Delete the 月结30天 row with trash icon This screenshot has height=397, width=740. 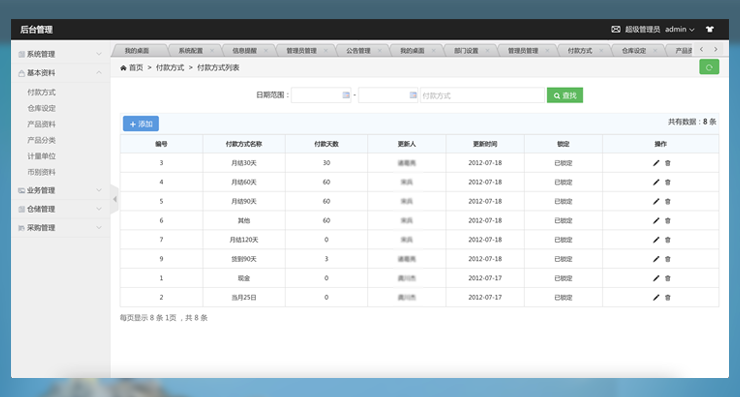pos(668,163)
